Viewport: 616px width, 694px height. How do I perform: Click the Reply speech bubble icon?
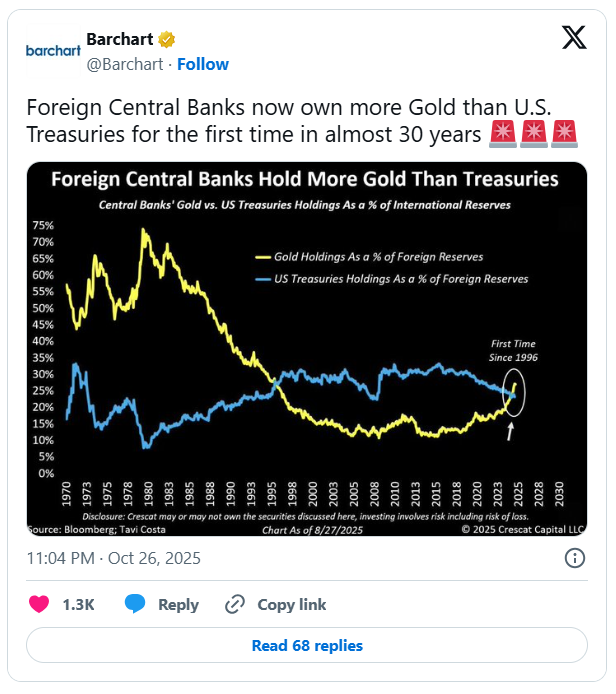pyautogui.click(x=136, y=604)
